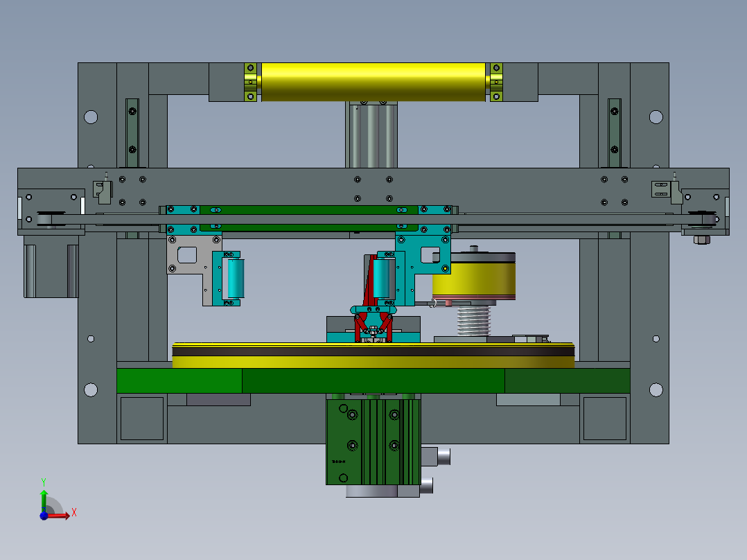Viewport: 747px width, 560px height.
Task: Select the hex nut under the right pulley
Action: tap(702, 240)
